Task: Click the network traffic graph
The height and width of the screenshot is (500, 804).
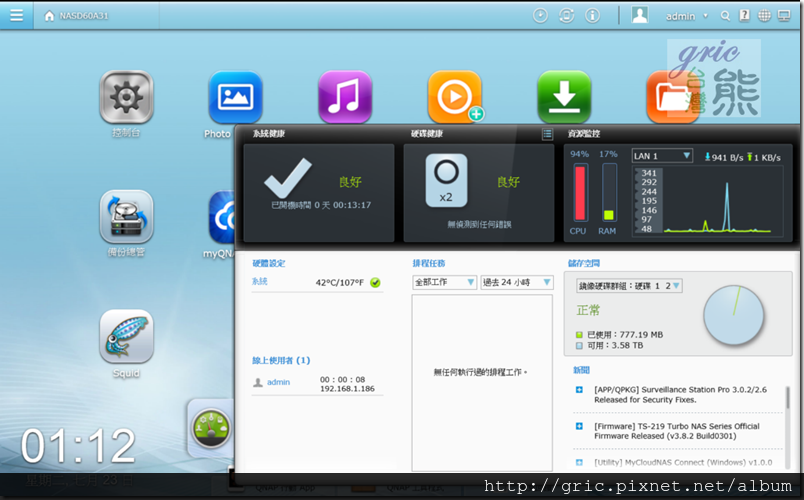Action: pyautogui.click(x=709, y=201)
